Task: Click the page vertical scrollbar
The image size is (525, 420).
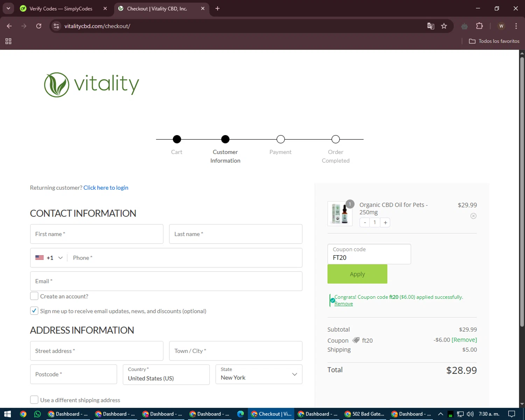Action: tap(522, 192)
